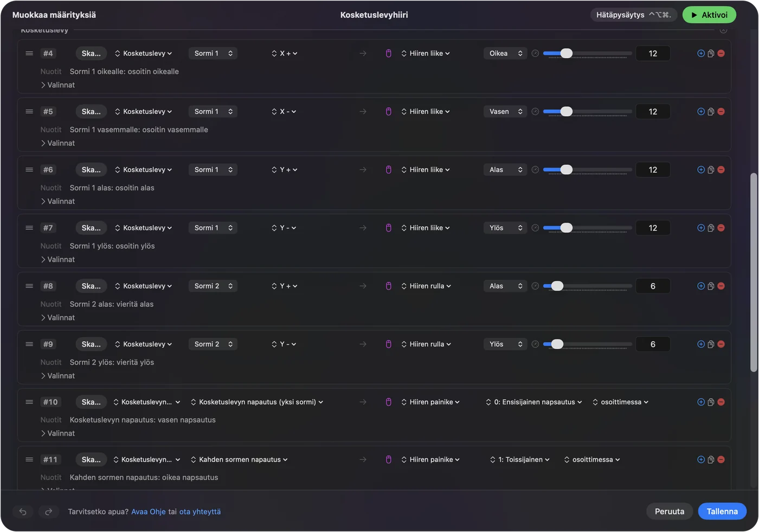Click the mouse icon in row #5
Viewport: 759px width, 532px height.
point(389,112)
